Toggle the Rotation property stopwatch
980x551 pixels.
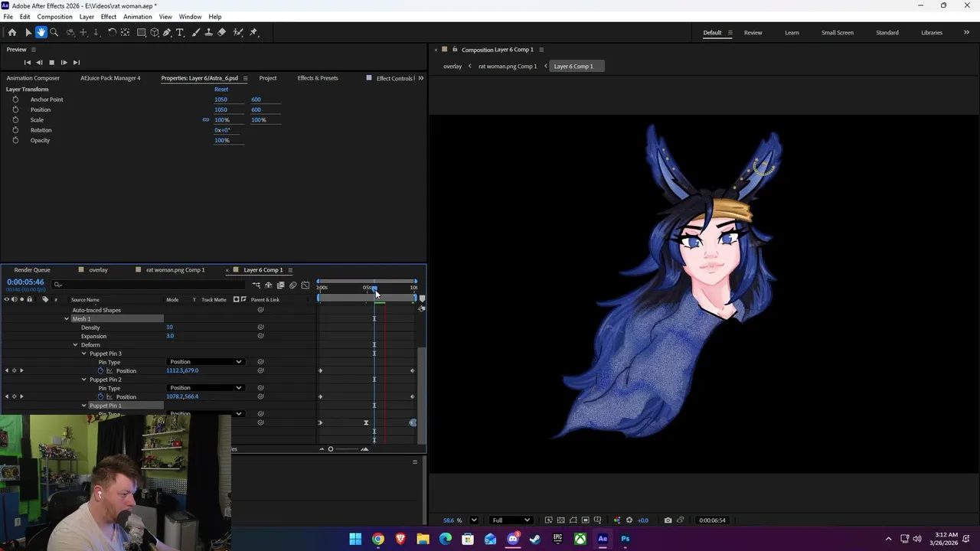pos(15,130)
